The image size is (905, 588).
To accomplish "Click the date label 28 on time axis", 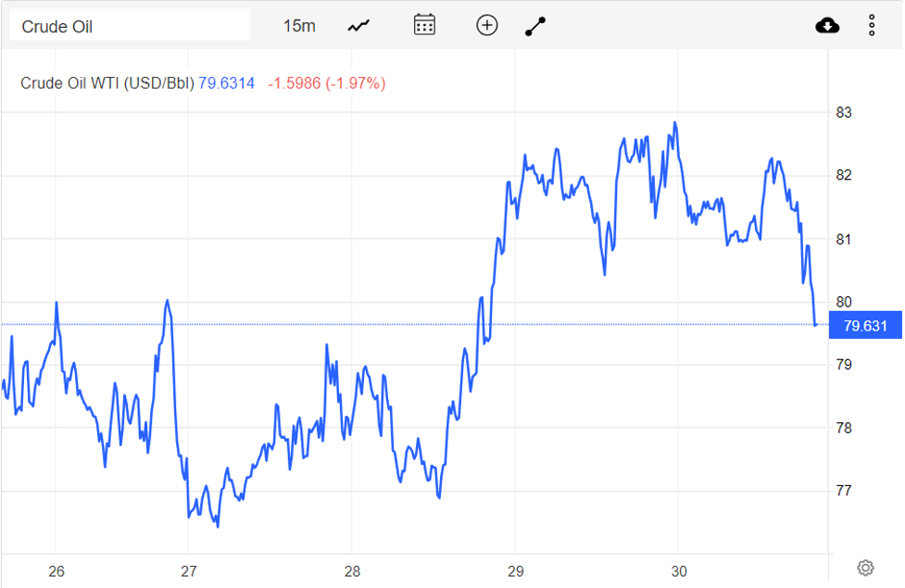I will 352,570.
